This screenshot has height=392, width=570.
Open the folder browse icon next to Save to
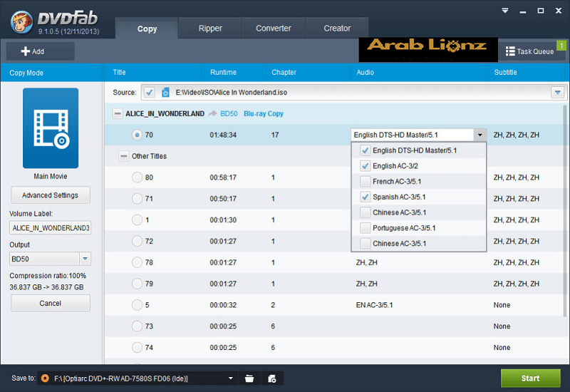249,378
